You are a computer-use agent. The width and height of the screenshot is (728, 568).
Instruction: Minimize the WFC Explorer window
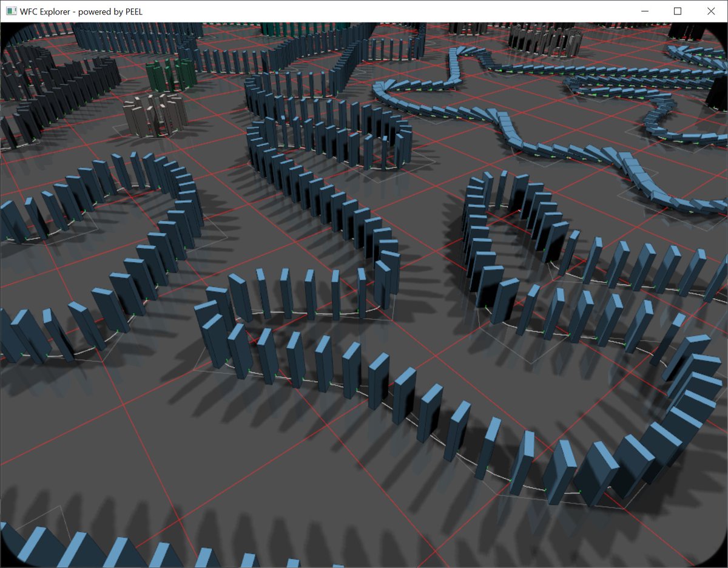(x=645, y=11)
